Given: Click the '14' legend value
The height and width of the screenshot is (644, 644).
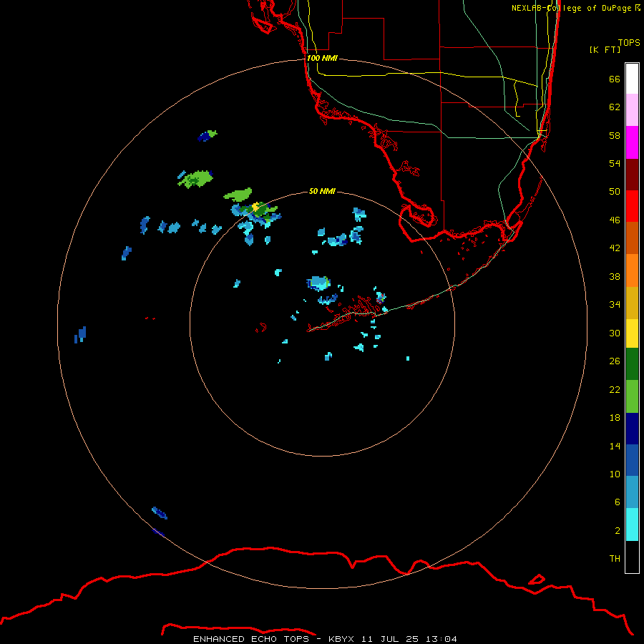Looking at the screenshot, I should click(x=615, y=446).
